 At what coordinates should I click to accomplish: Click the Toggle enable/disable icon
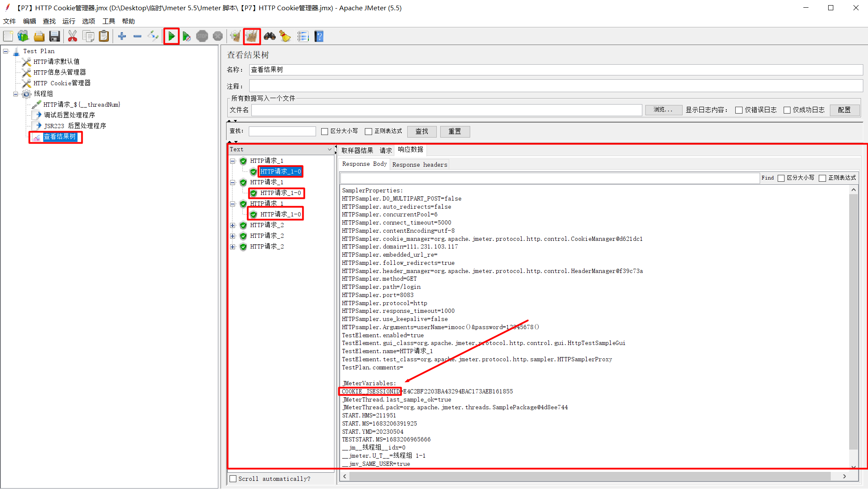153,36
